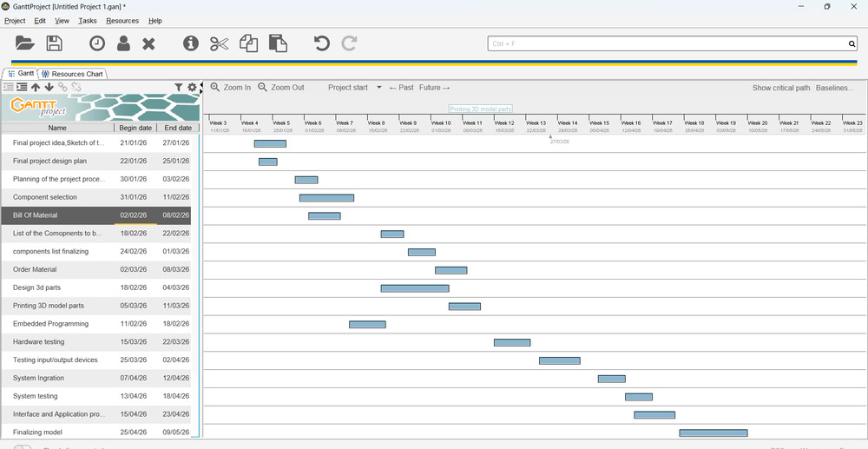Screen dimensions: 868x449
Task: Open the Baselines dialog
Action: click(x=834, y=88)
